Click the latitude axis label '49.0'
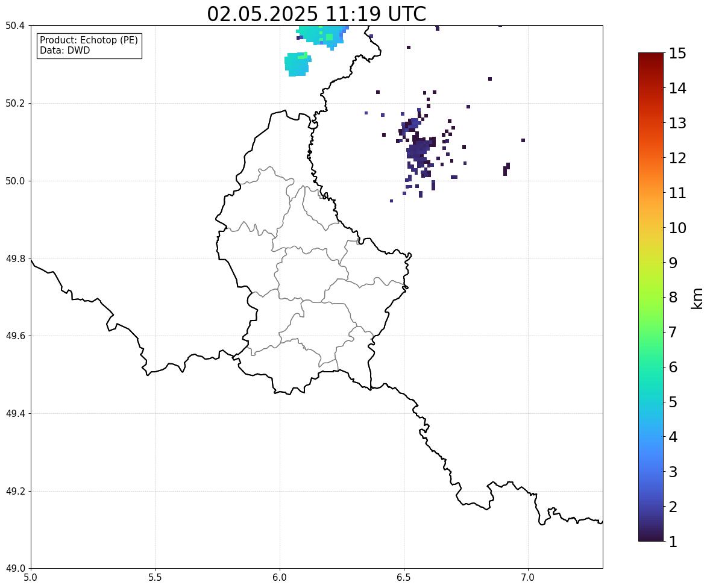The image size is (710, 588). tap(15, 569)
